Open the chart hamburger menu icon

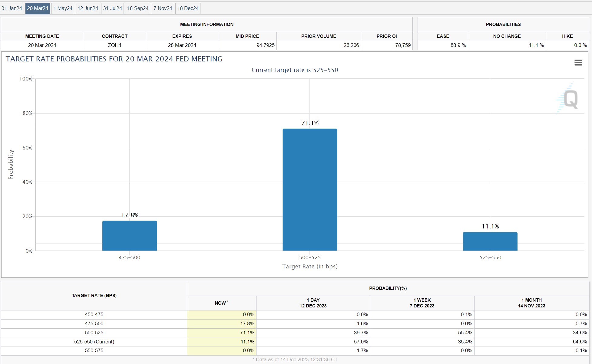click(578, 63)
